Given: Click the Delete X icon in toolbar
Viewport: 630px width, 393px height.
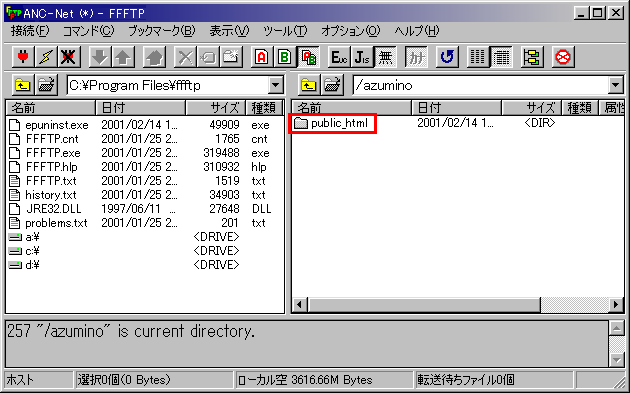Looking at the screenshot, I should [x=185, y=57].
